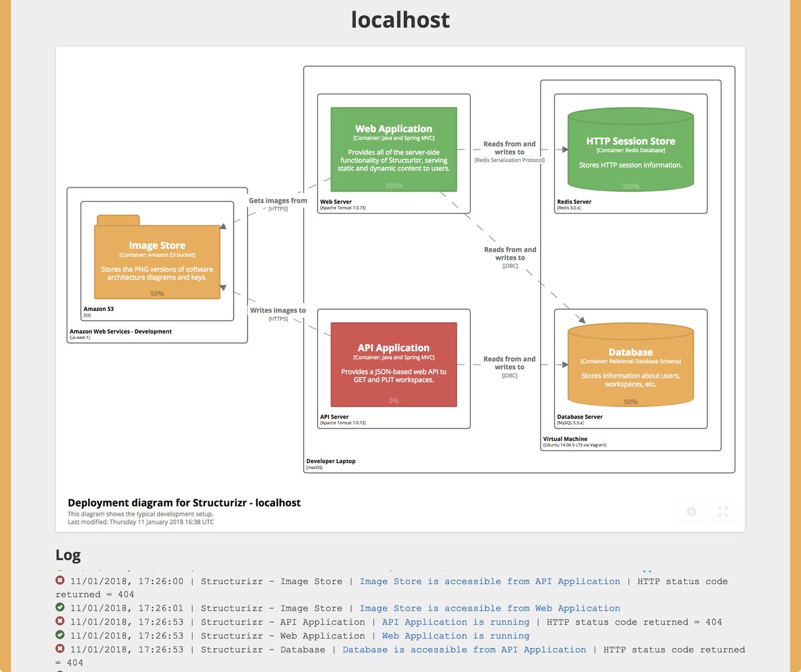Open 'Image Store is accessible from API Application' link
The width and height of the screenshot is (801, 672).
[490, 581]
